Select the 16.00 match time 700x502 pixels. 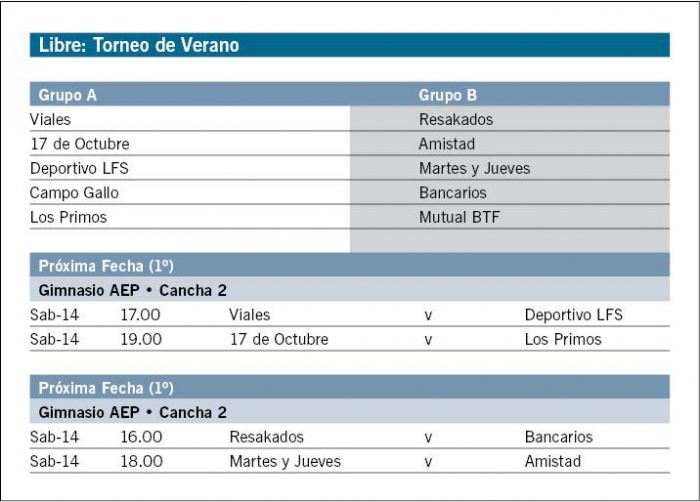141,437
